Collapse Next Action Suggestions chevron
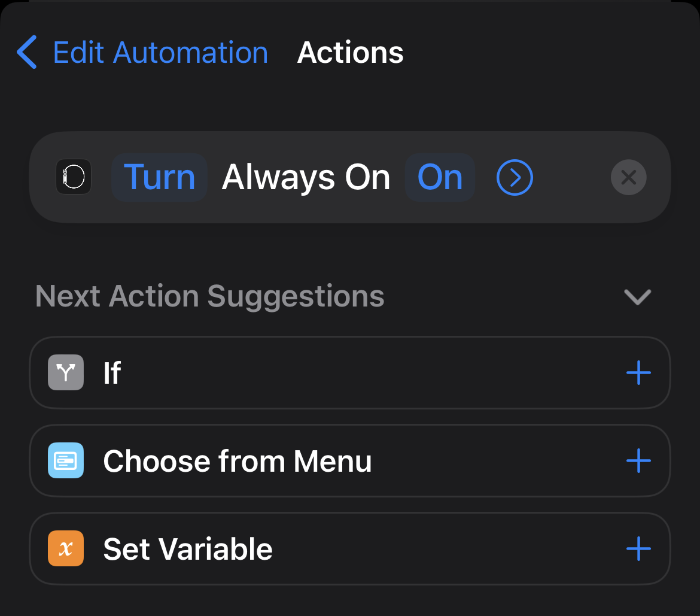Viewport: 700px width, 616px height. [638, 296]
